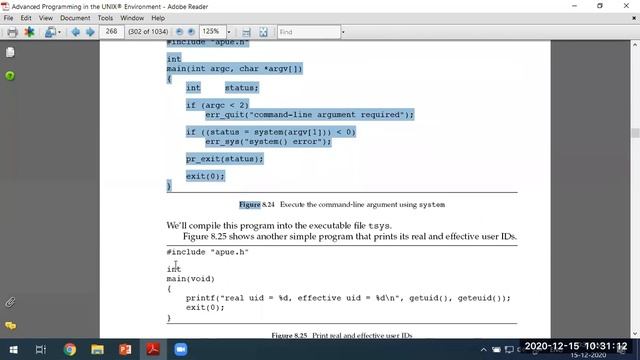Open the View menu
The width and height of the screenshot is (640, 360).
tap(46, 18)
